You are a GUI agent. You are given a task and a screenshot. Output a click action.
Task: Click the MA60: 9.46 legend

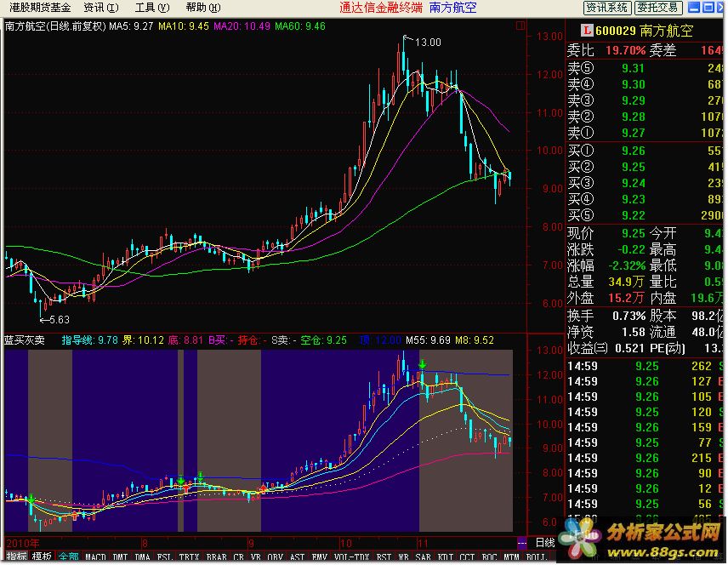coord(300,26)
